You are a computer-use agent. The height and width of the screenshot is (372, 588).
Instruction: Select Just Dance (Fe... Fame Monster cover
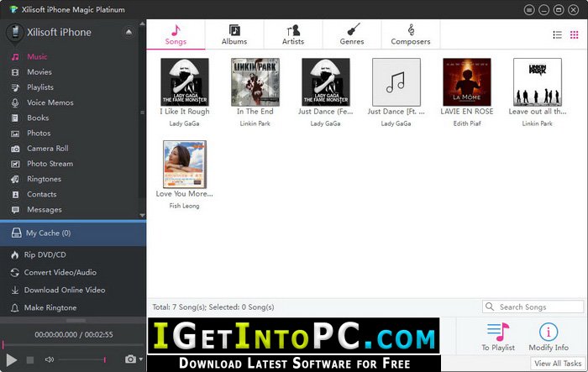click(x=326, y=82)
